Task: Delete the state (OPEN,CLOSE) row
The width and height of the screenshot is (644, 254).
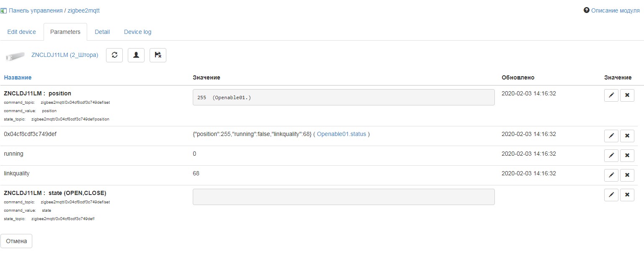Action: pyautogui.click(x=627, y=195)
